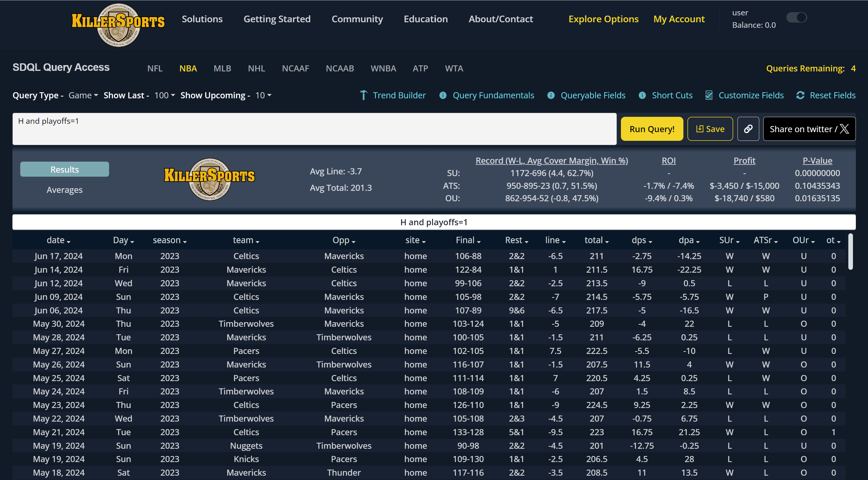
Task: Open the Getting Started menu
Action: point(277,19)
